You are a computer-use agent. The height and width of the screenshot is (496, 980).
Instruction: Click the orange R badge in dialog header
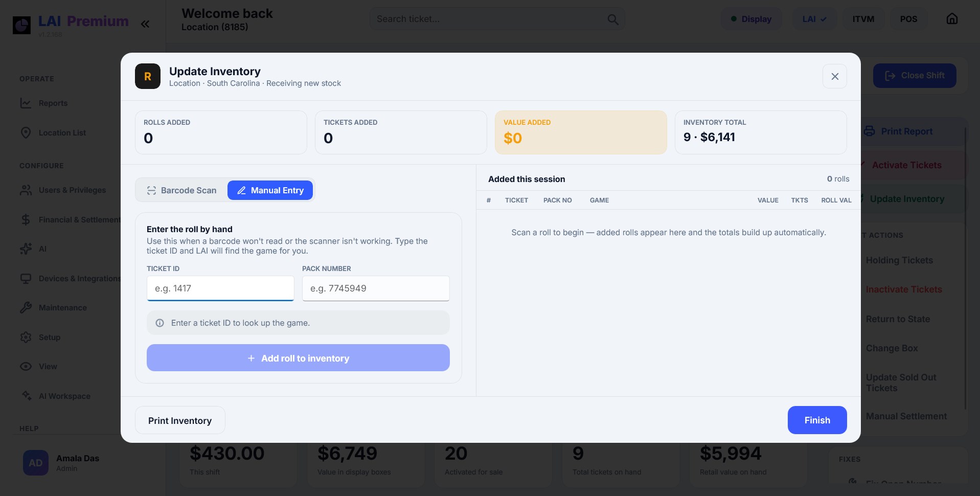tap(148, 77)
